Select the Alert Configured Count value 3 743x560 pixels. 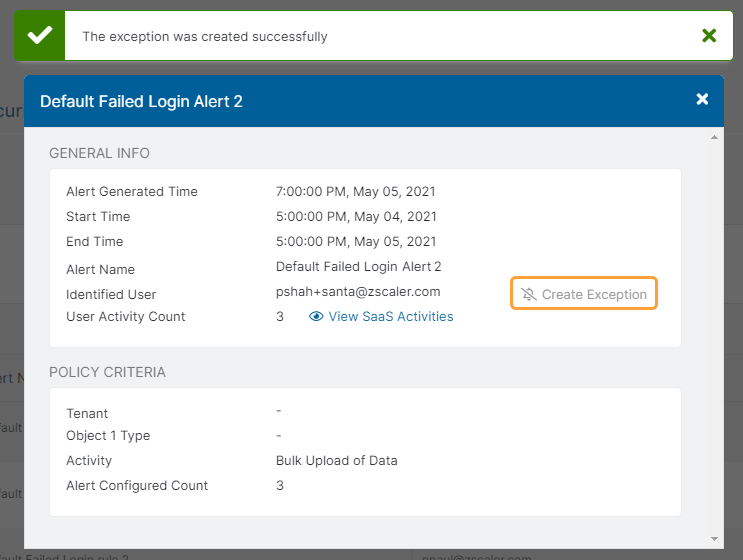point(280,486)
